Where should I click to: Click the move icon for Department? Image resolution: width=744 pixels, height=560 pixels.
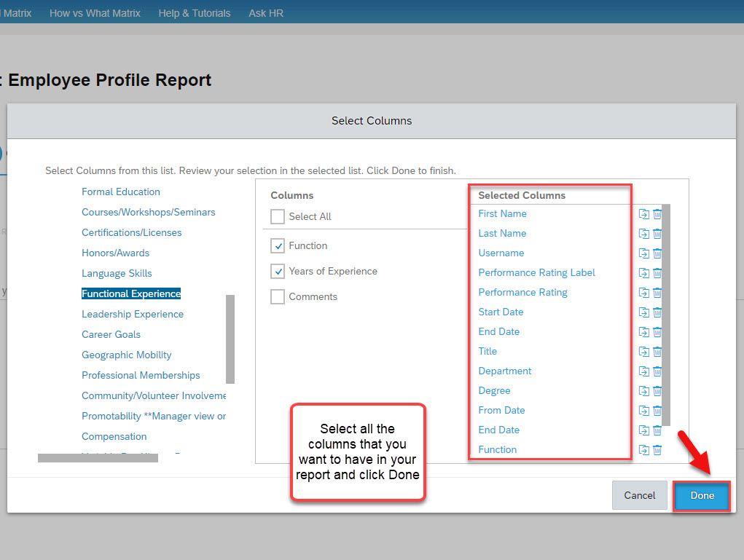point(643,371)
